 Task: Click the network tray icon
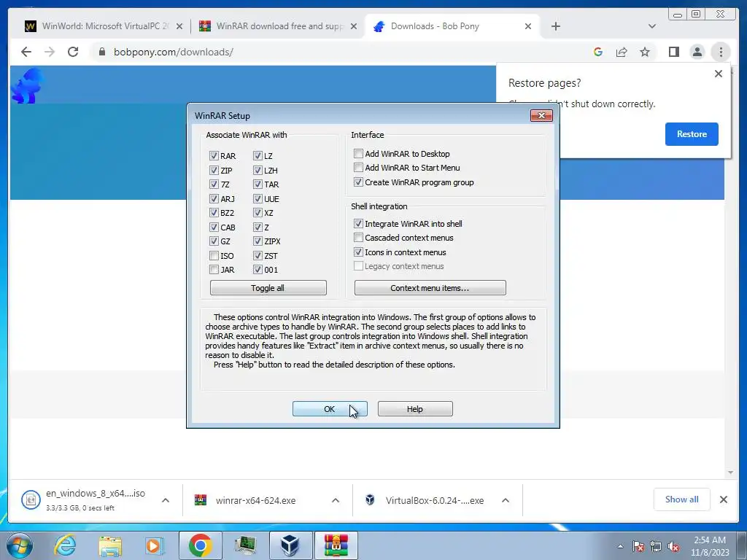(x=656, y=546)
